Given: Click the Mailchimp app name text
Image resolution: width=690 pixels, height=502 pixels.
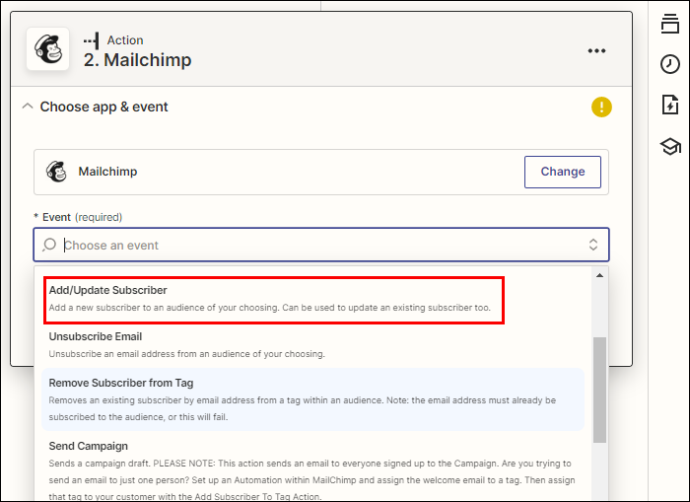Looking at the screenshot, I should click(x=108, y=172).
